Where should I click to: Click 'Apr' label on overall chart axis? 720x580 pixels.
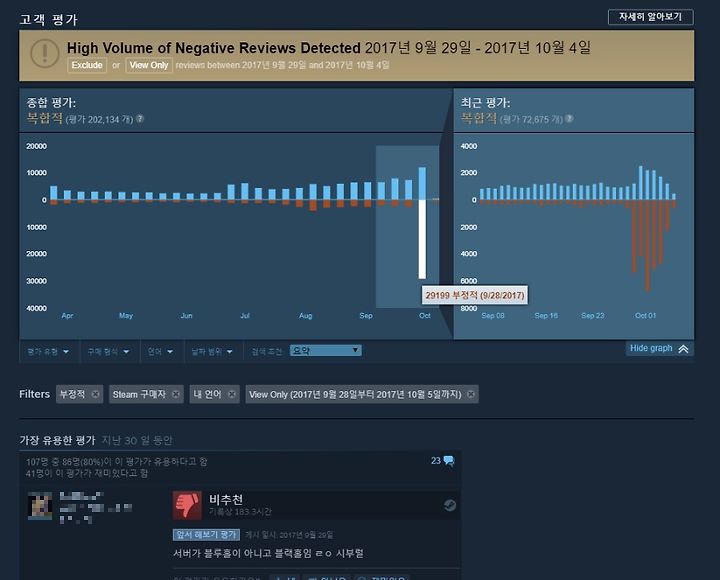[67, 315]
